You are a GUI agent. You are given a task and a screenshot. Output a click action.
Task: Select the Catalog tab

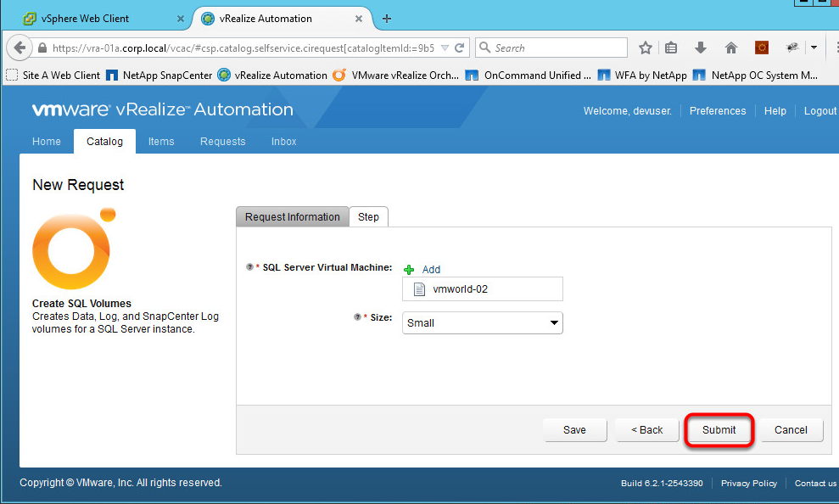click(x=104, y=141)
